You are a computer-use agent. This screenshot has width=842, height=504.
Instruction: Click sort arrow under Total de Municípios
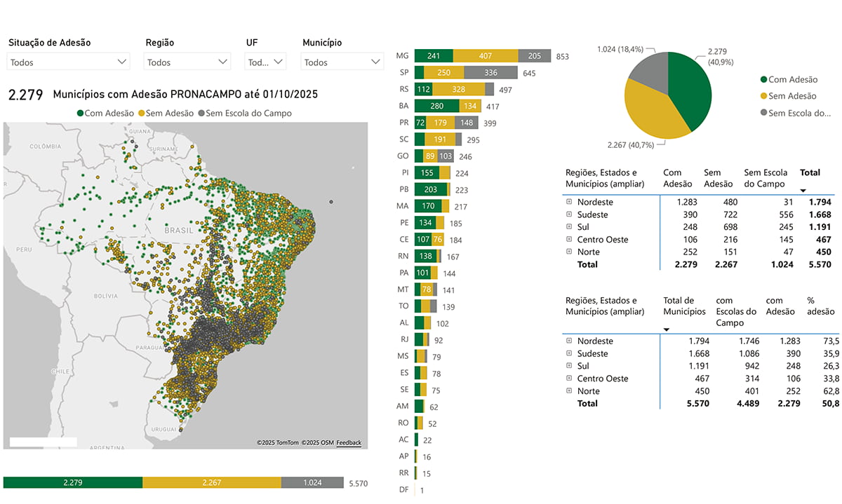click(x=667, y=329)
